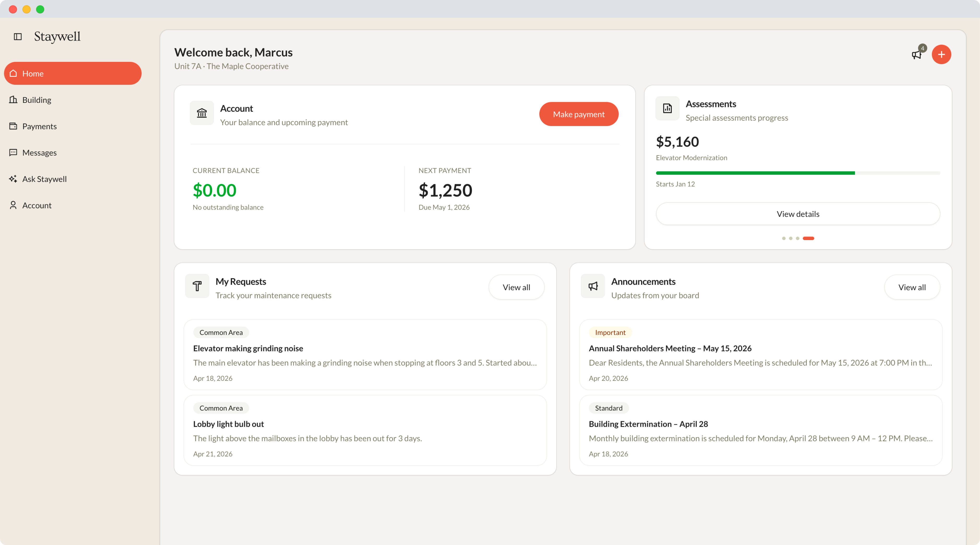Viewport: 980px width, 545px height.
Task: Open the Building section
Action: [73, 99]
